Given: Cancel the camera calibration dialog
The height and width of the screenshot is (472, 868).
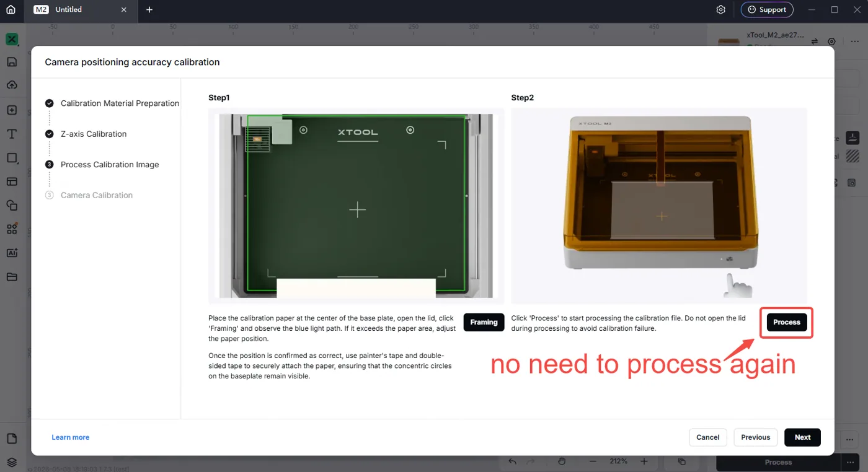Looking at the screenshot, I should [707, 437].
